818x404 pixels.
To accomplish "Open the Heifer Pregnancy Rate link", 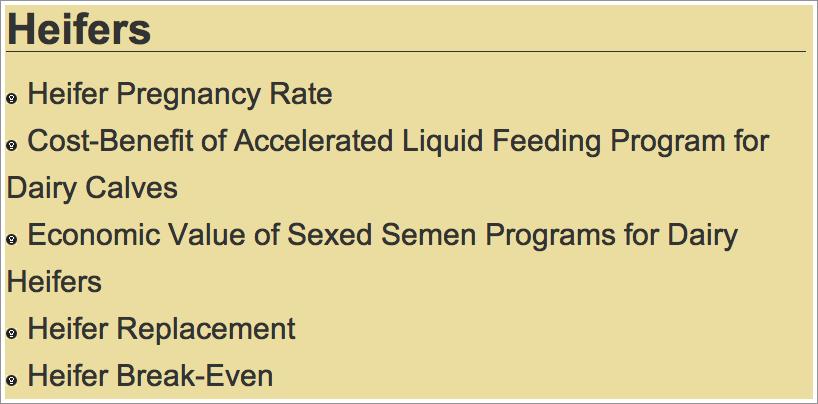I will [179, 95].
